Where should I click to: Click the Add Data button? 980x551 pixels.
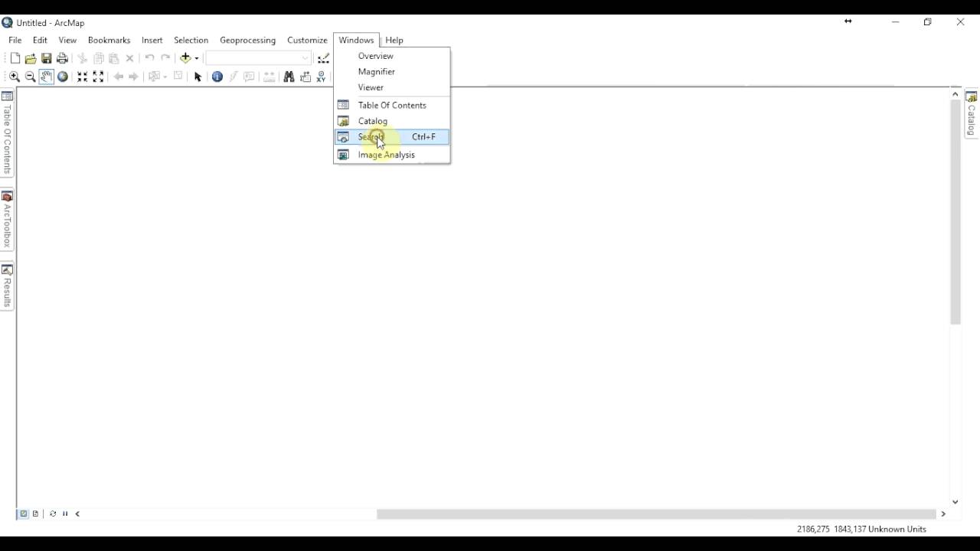click(185, 58)
